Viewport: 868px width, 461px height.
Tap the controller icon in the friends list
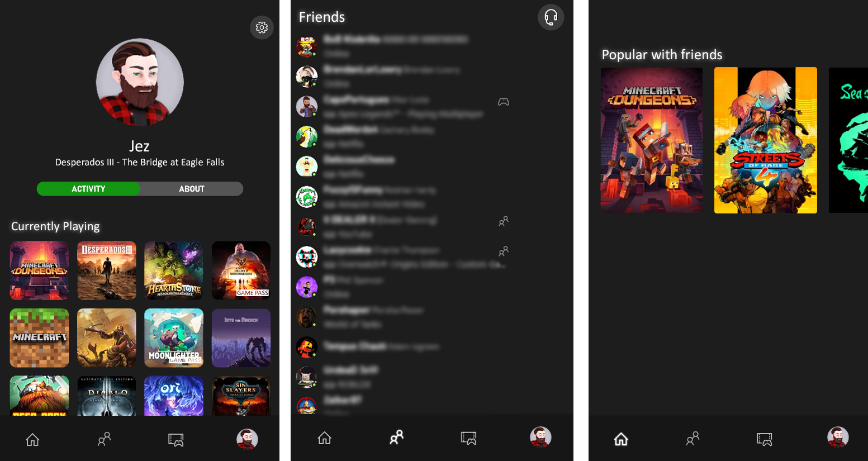click(x=504, y=102)
